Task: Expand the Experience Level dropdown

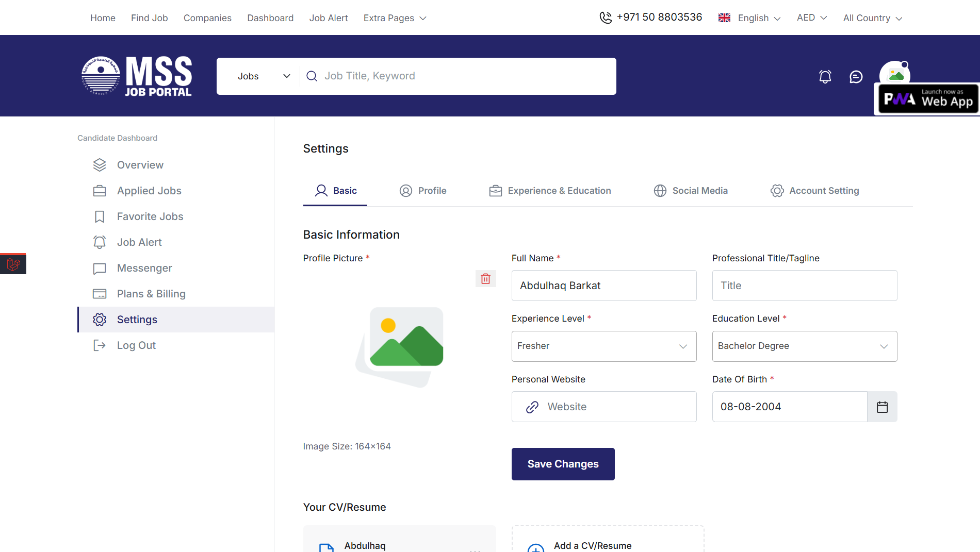Action: pyautogui.click(x=603, y=346)
